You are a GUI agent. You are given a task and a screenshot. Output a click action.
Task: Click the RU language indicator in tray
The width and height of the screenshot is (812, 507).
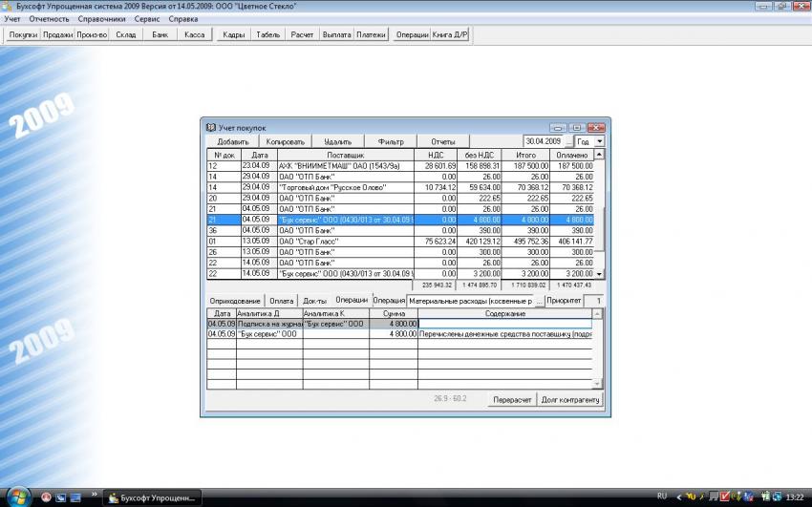point(662,496)
